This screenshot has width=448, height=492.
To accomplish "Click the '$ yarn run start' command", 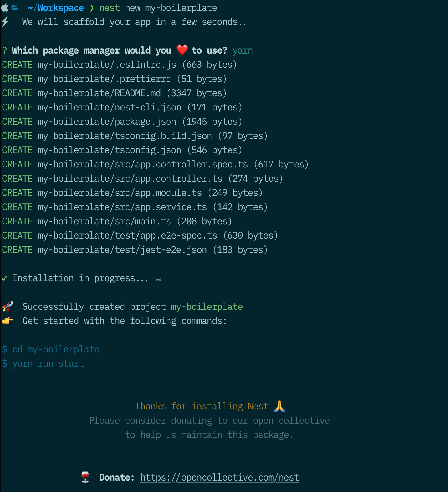I will [43, 364].
